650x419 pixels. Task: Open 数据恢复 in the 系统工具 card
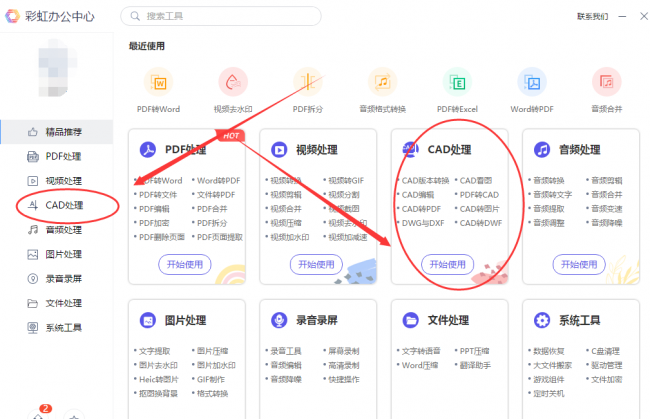pos(549,351)
